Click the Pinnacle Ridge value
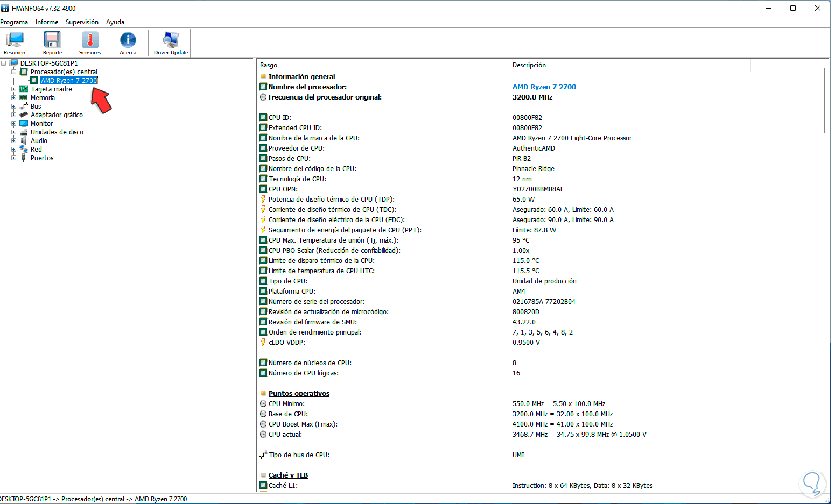The image size is (835, 504). 534,168
